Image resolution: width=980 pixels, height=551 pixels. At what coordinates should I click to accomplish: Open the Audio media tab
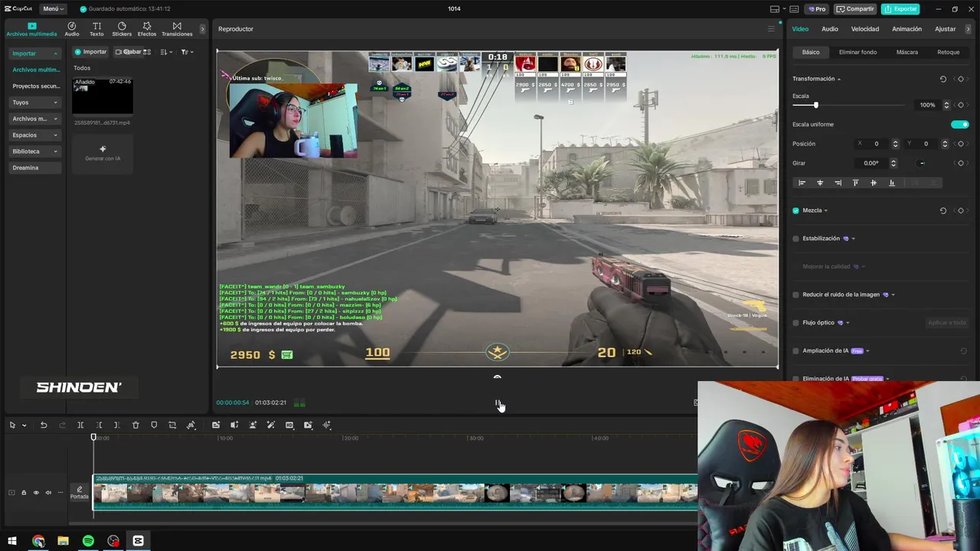click(71, 29)
